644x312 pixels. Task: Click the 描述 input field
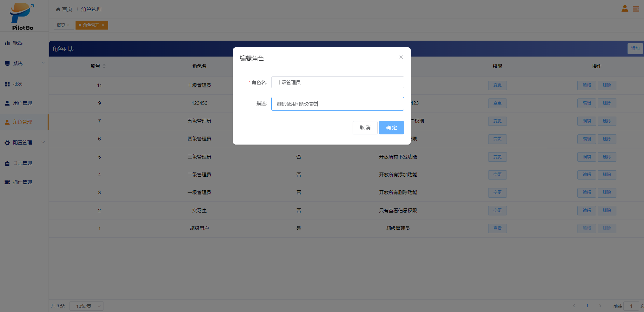[x=337, y=104]
